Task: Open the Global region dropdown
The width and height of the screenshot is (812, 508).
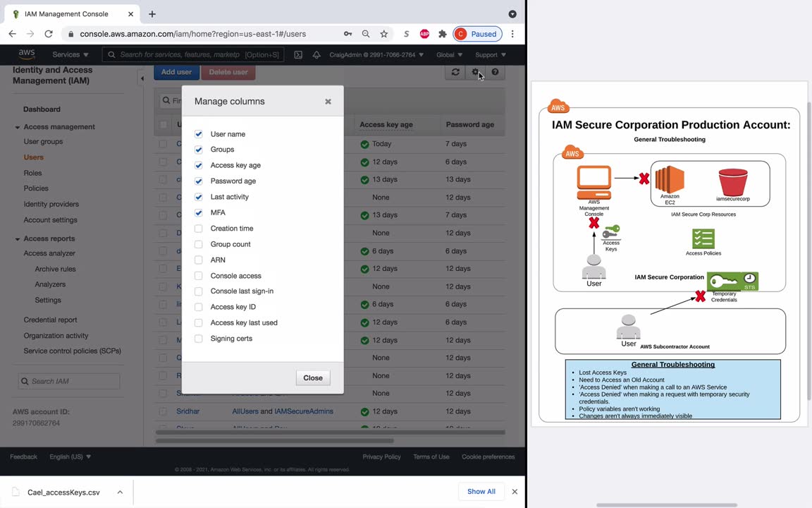Action: tap(449, 54)
